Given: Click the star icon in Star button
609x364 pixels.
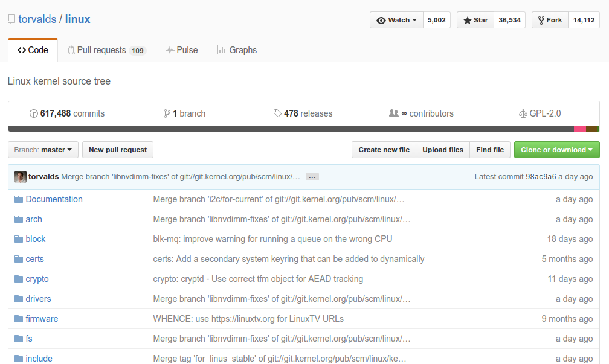Looking at the screenshot, I should tap(467, 20).
